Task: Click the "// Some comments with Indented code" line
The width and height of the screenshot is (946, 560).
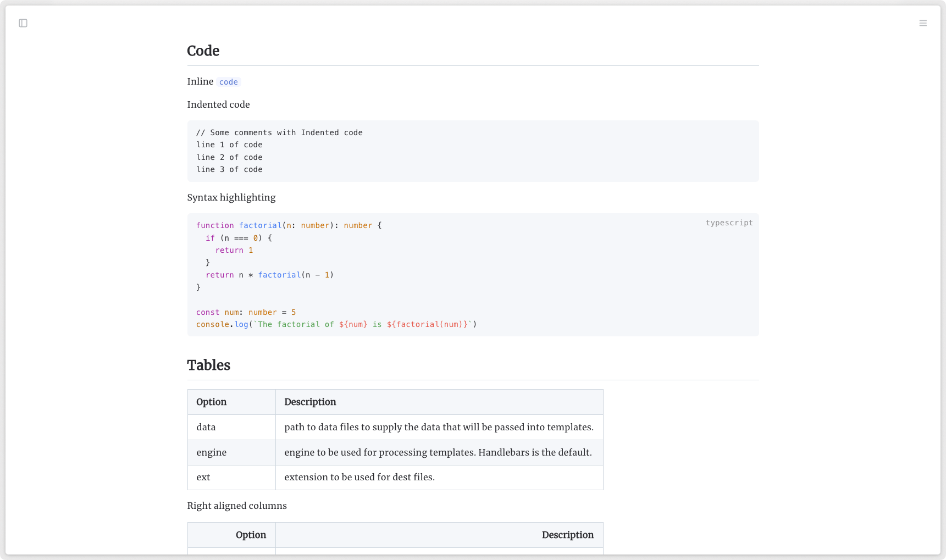Action: [x=279, y=132]
